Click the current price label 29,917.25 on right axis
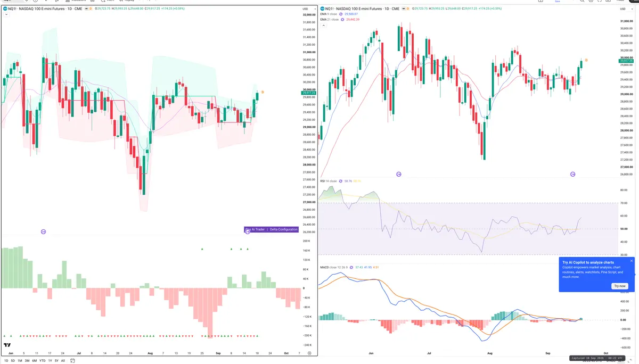Screen dimensions: 639x364 pos(626,61)
